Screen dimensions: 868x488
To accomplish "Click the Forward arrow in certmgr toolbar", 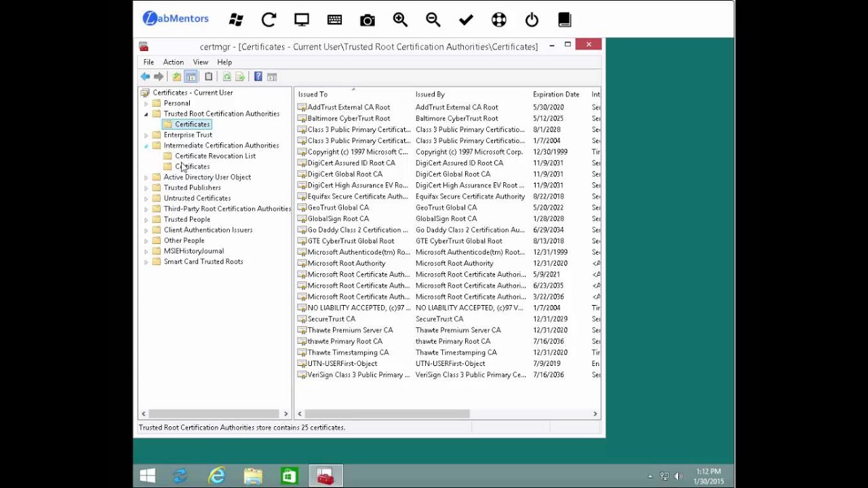I will click(x=159, y=77).
